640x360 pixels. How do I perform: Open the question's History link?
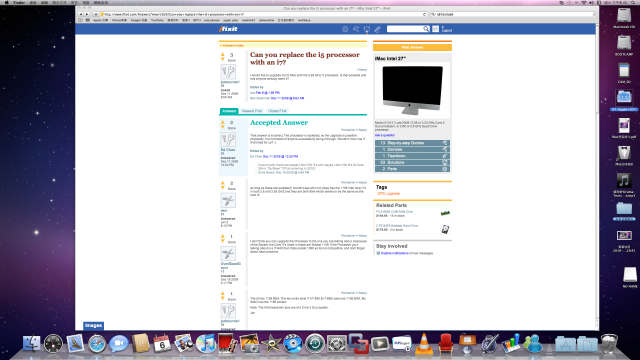pos(362,70)
